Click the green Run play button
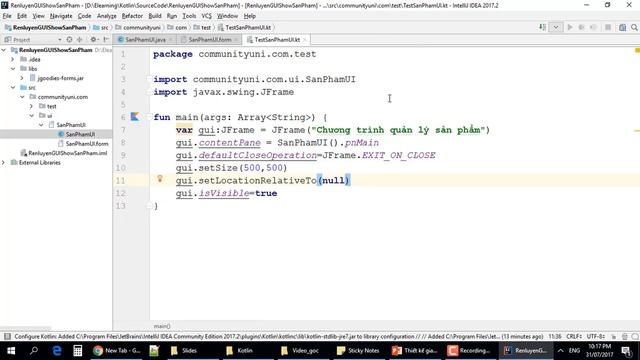Screen dimensions: 640x360 pyautogui.click(x=570, y=27)
